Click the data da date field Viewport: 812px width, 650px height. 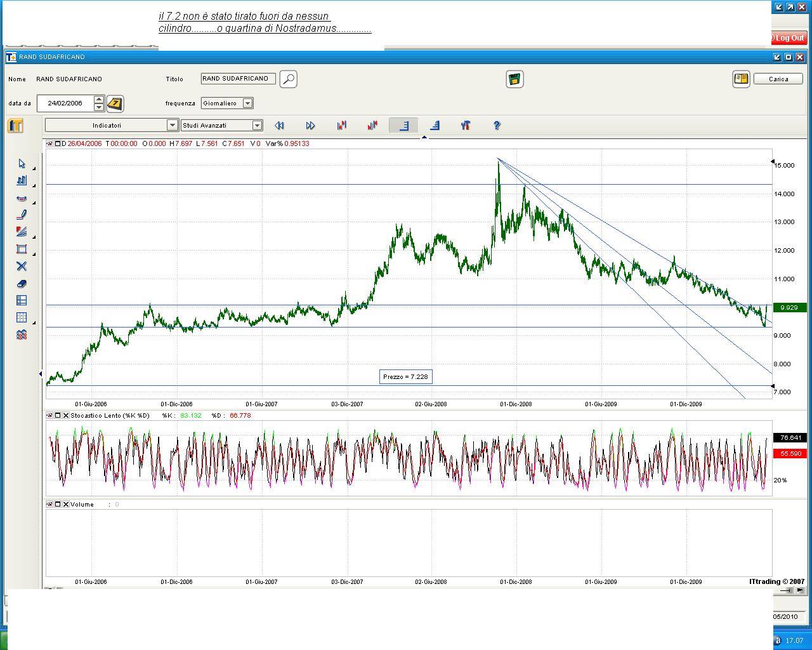(x=65, y=103)
